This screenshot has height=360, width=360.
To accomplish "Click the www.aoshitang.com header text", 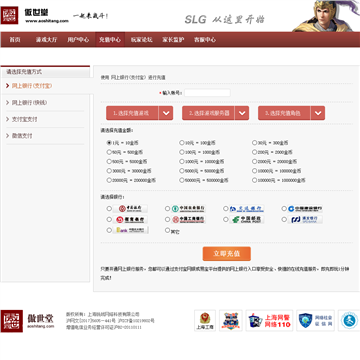I will [47, 21].
